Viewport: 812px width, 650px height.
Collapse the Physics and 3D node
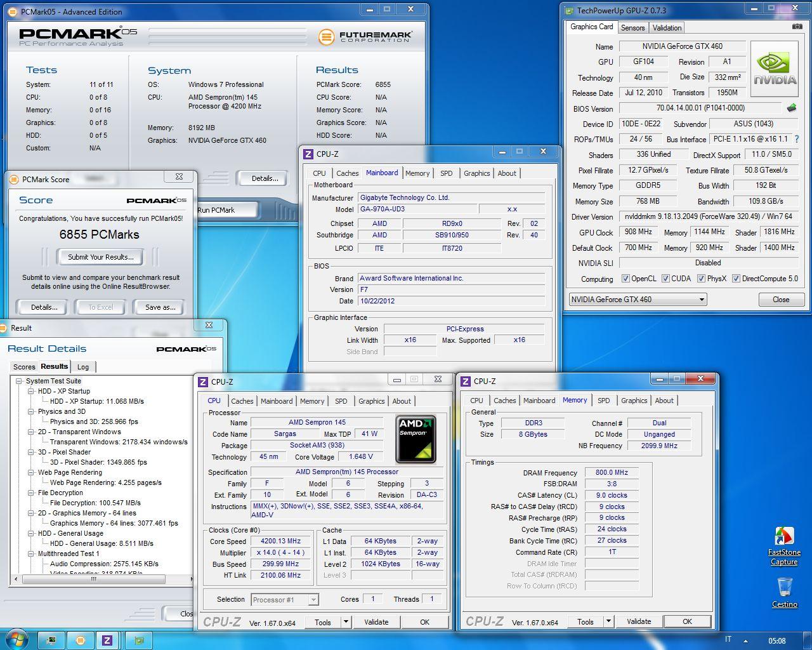pos(30,412)
